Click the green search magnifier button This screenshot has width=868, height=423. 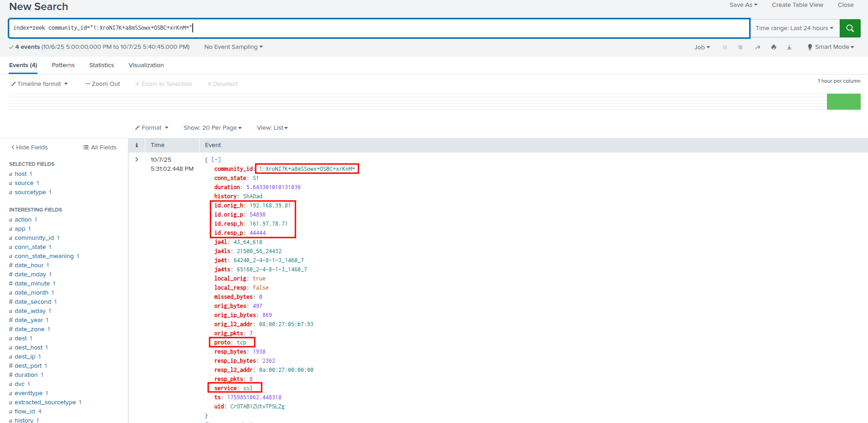pos(850,28)
